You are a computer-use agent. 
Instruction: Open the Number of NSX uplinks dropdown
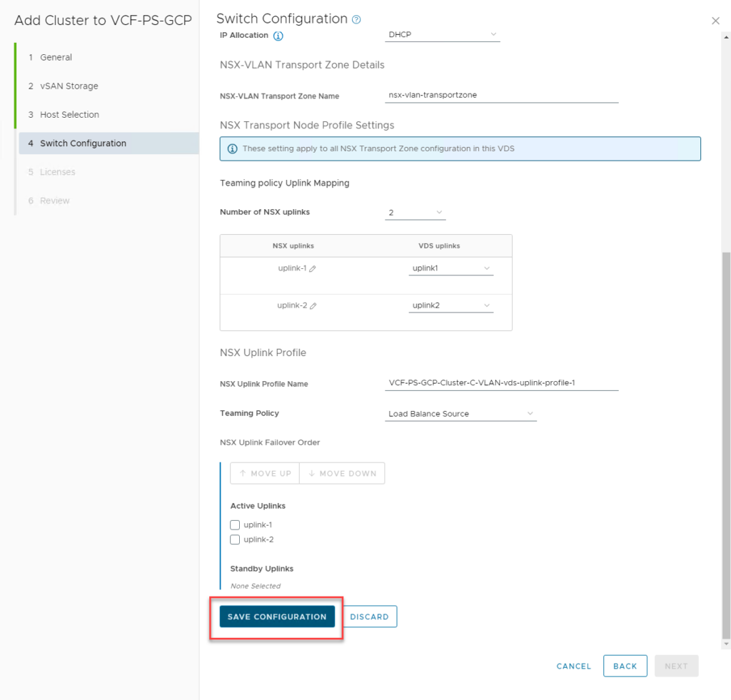(415, 213)
